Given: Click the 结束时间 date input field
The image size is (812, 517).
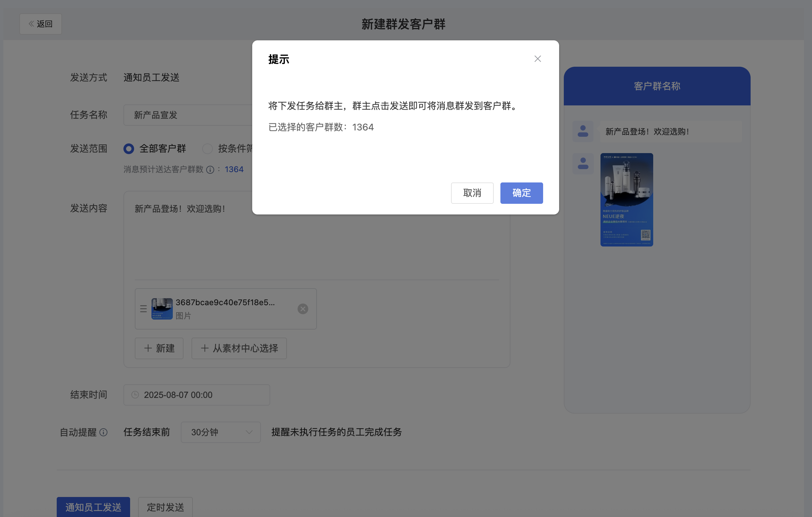Looking at the screenshot, I should coord(196,395).
